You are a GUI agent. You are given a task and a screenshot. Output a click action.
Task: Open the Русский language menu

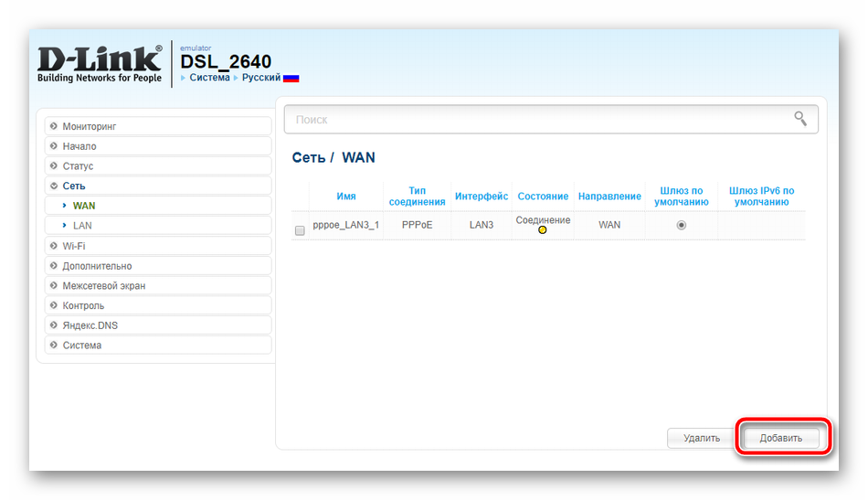click(260, 78)
